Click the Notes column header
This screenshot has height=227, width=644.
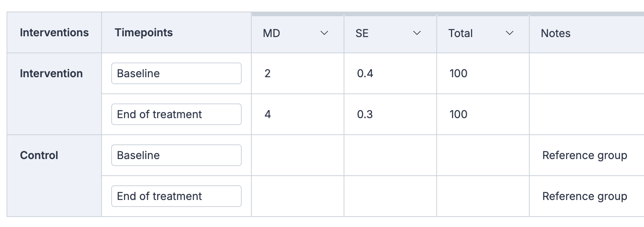[556, 33]
